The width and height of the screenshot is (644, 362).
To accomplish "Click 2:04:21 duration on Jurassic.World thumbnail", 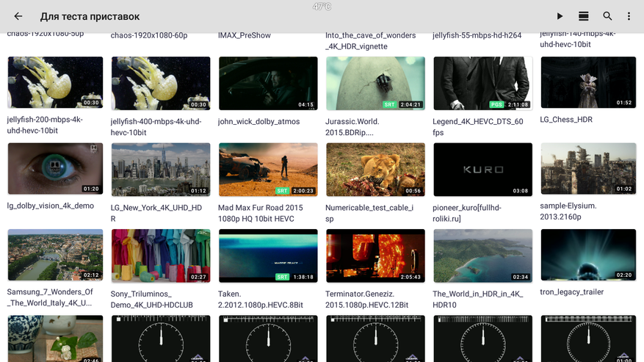I will tap(410, 105).
